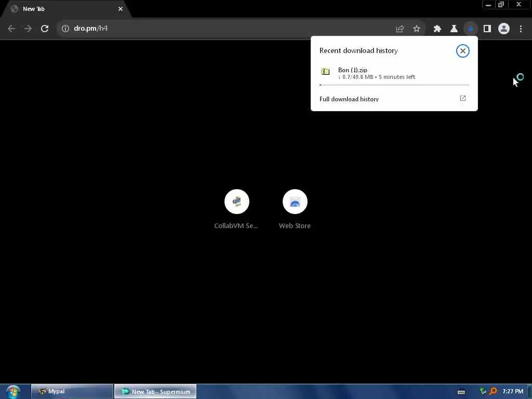
Task: Open full history external-link icon
Action: (462, 98)
